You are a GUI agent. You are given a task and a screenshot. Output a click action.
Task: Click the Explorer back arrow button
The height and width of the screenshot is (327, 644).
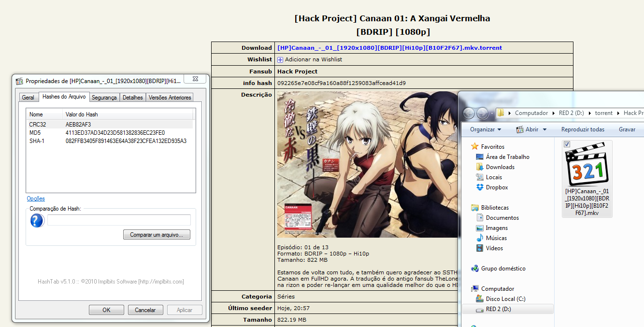click(x=469, y=113)
